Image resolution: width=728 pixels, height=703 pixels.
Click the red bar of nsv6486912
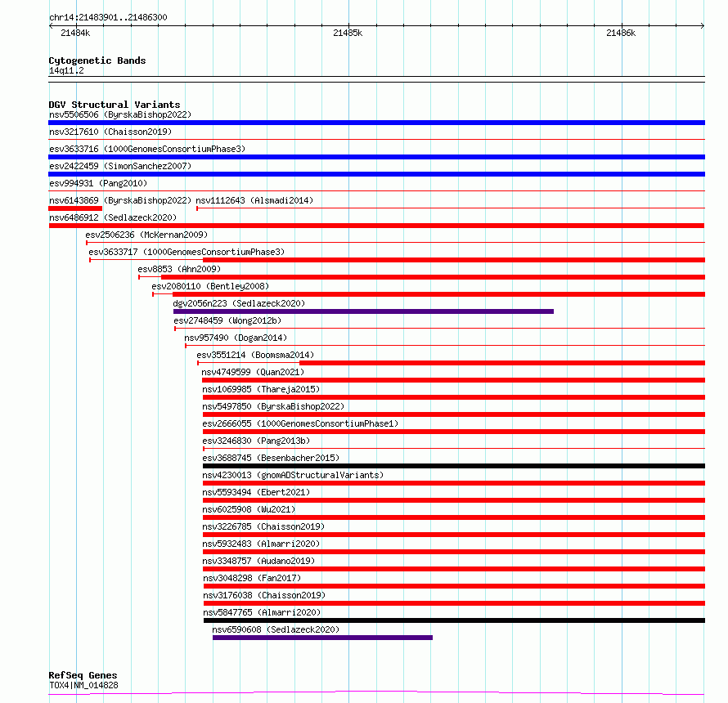click(x=376, y=226)
